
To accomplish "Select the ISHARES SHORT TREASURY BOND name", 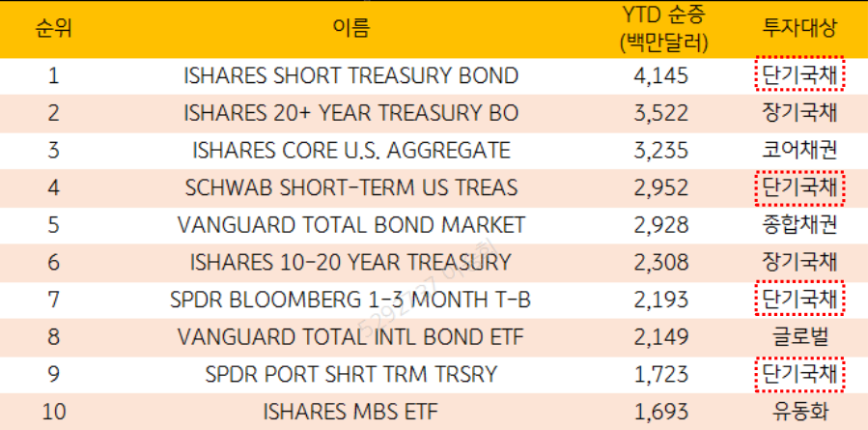I will pyautogui.click(x=350, y=75).
